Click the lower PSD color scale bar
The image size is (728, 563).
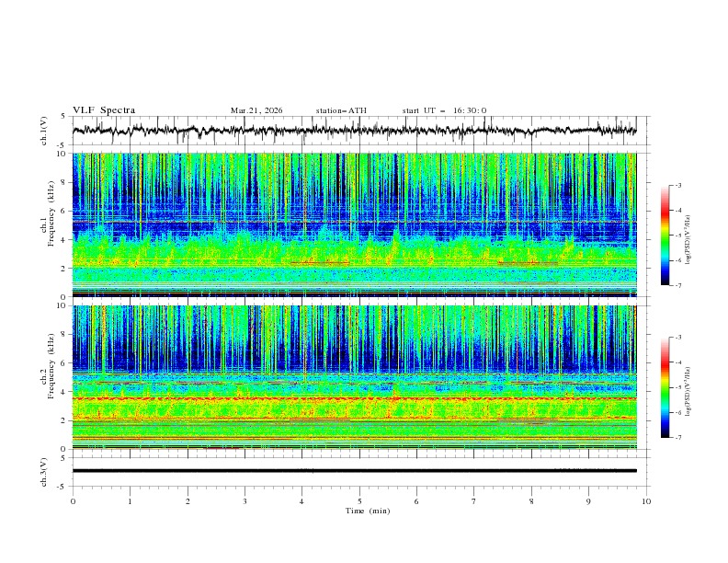[x=665, y=387]
